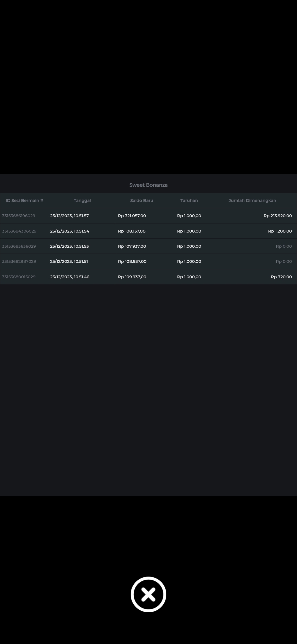Click the Taruhan column header

click(x=189, y=201)
